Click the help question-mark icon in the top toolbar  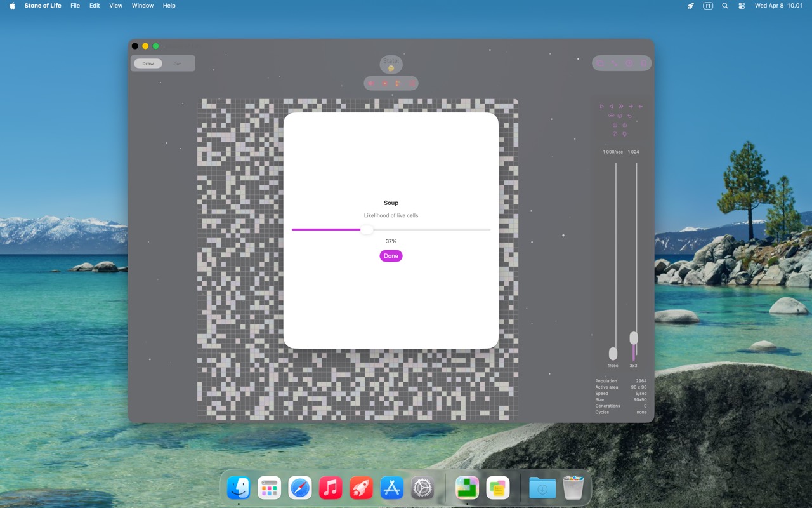pos(629,63)
